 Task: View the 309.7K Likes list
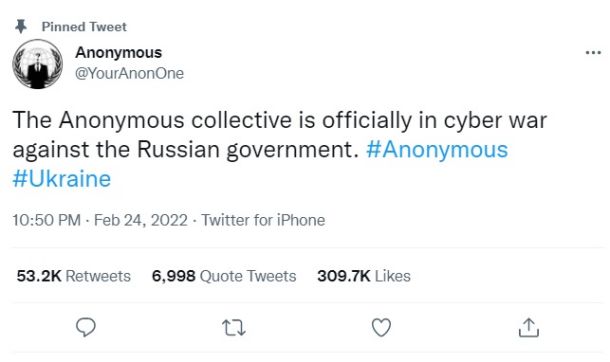click(x=364, y=276)
